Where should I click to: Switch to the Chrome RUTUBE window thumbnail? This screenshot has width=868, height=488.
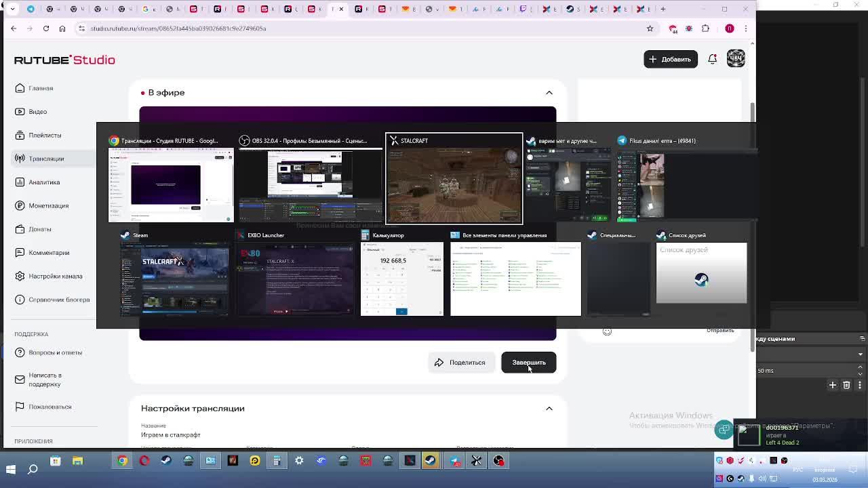pyautogui.click(x=171, y=179)
